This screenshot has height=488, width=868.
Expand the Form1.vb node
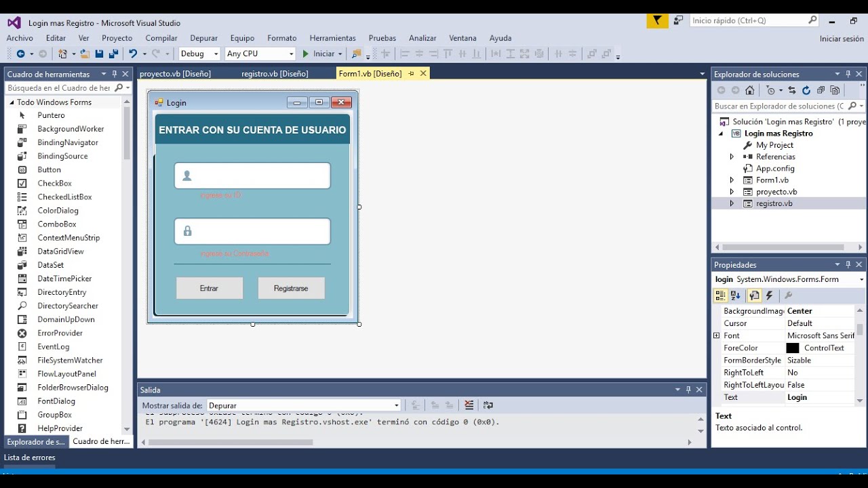[x=732, y=180]
